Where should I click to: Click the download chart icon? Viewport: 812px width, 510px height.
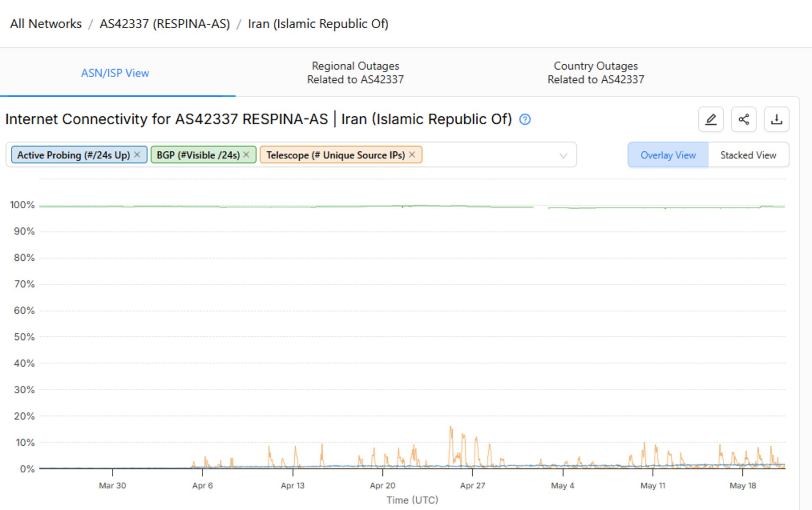tap(776, 120)
